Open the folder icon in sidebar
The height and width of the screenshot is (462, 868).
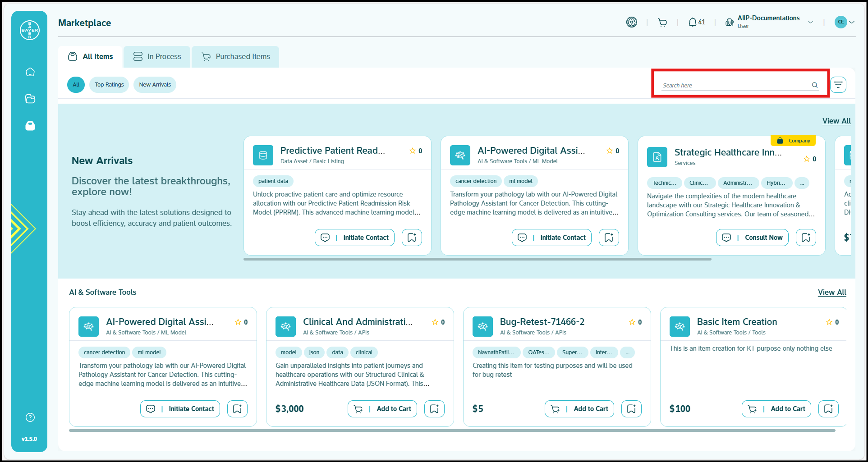point(30,99)
